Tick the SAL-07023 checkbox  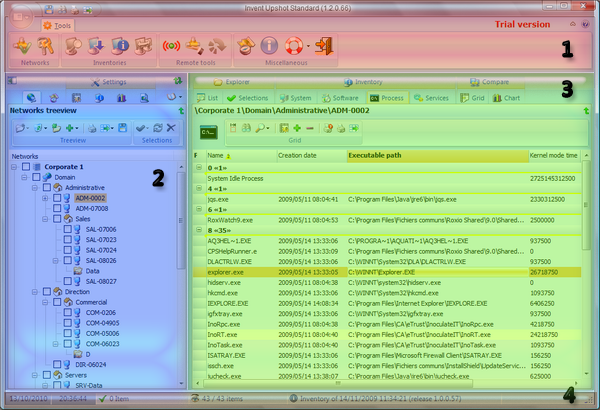coord(67,239)
